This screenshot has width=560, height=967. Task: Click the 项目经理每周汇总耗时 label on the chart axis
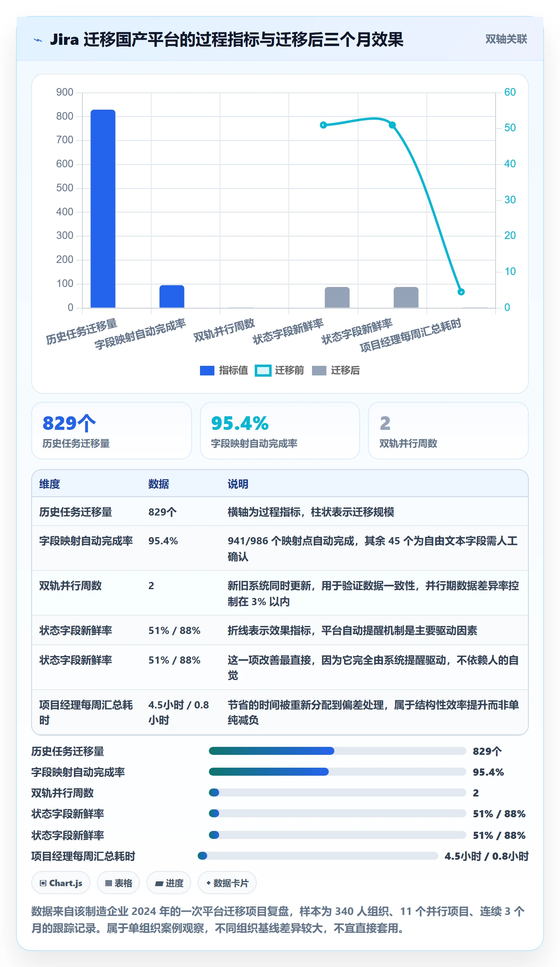click(x=410, y=335)
